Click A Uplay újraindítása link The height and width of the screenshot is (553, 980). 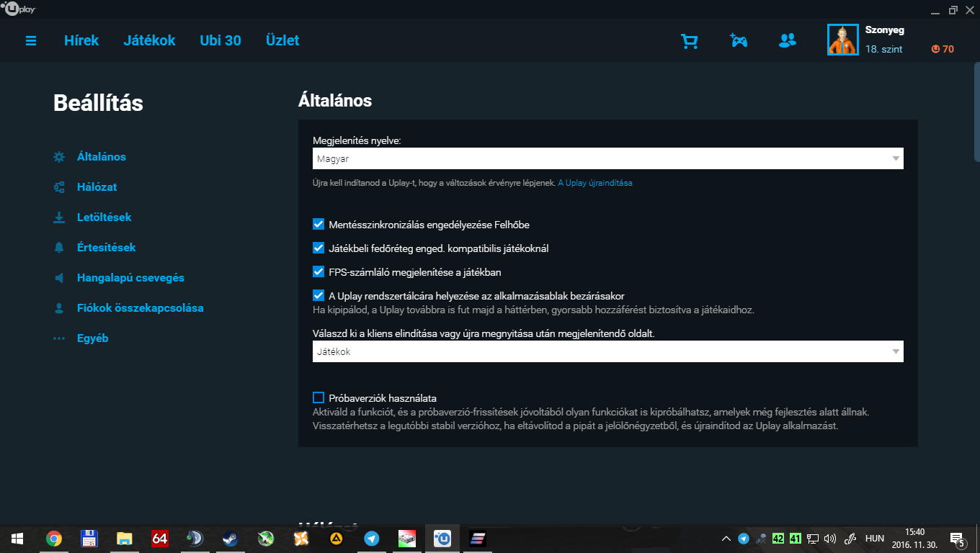pos(595,183)
